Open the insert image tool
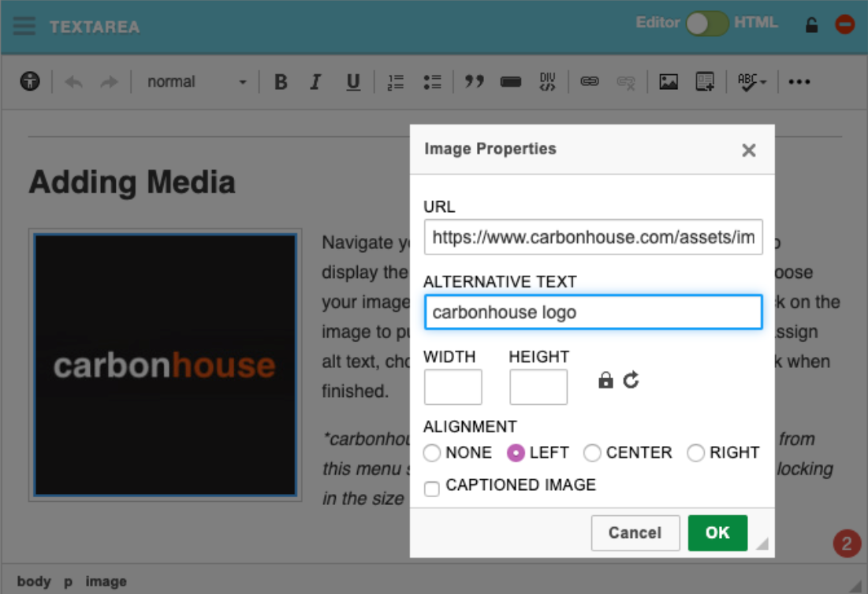 669,82
